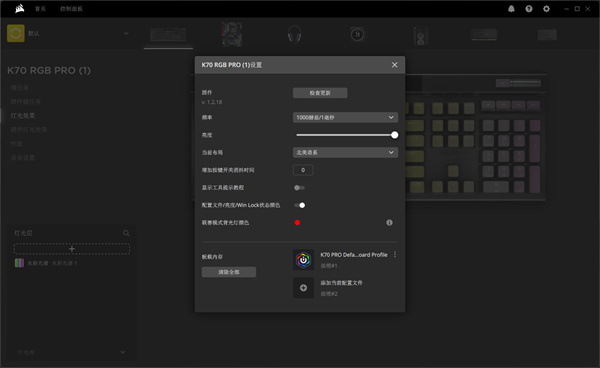This screenshot has width=600, height=368.
Task: Open the K70 PRO Default profile options menu
Action: 395,255
